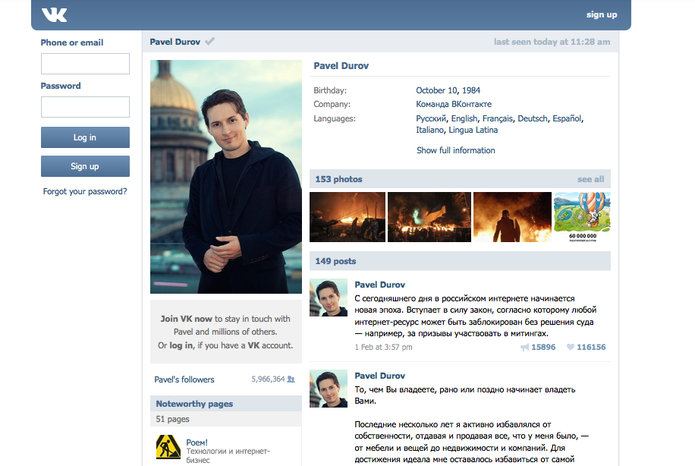Open the 1 Feb at 3:57 pm timestamp
695x466 pixels.
383,347
